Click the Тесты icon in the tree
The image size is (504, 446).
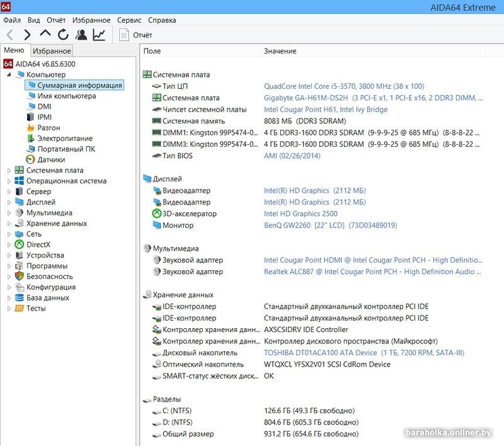point(20,308)
